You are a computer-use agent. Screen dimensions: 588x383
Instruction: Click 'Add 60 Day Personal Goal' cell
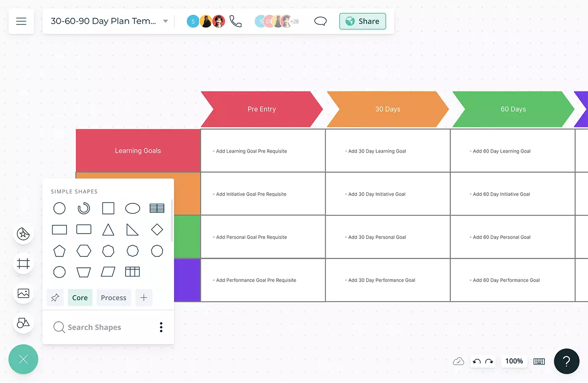pos(513,237)
